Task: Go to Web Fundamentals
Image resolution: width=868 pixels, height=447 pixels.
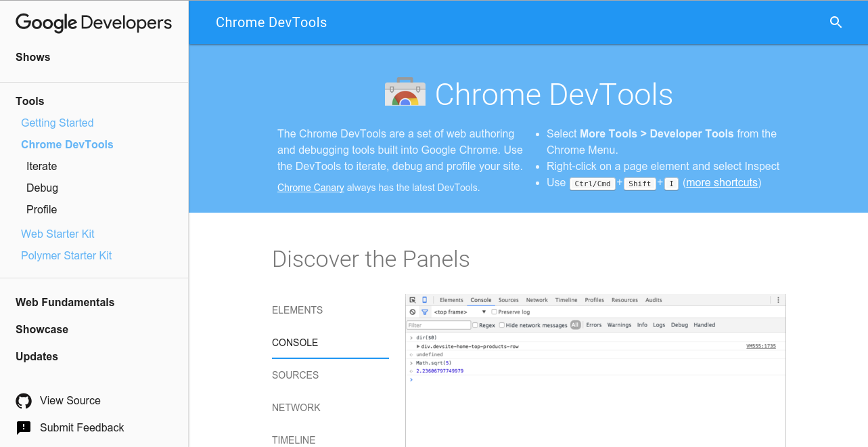Action: (65, 303)
